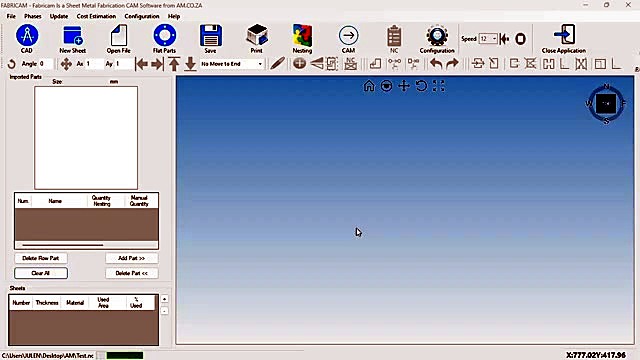Move part right with right arrow
The image size is (640, 360).
click(157, 64)
